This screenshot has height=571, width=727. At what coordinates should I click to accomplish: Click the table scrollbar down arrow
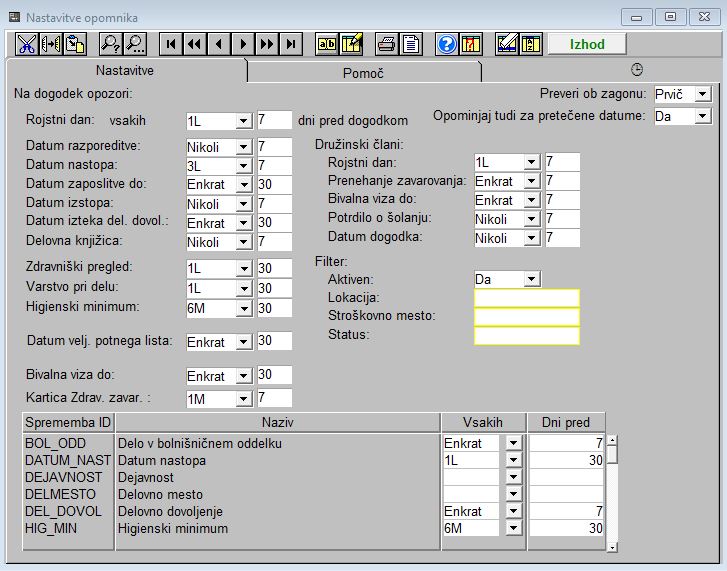click(x=612, y=547)
